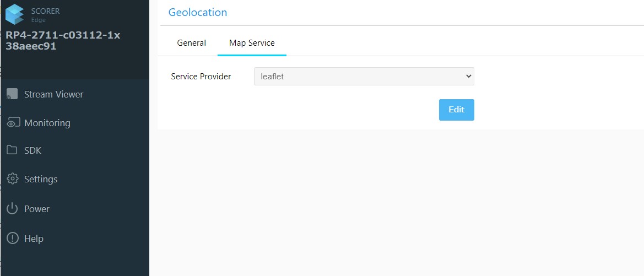Open Settings using its sidebar label
Viewport: 644px width, 276px height.
41,179
